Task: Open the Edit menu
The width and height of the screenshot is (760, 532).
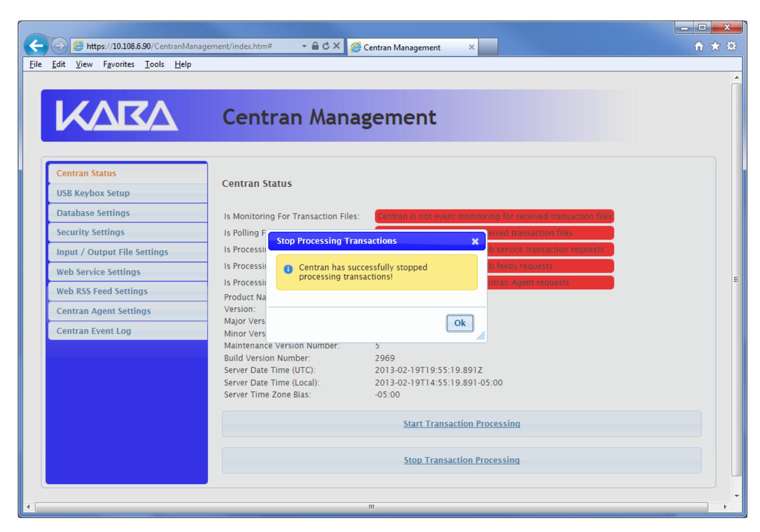Action: coord(58,64)
